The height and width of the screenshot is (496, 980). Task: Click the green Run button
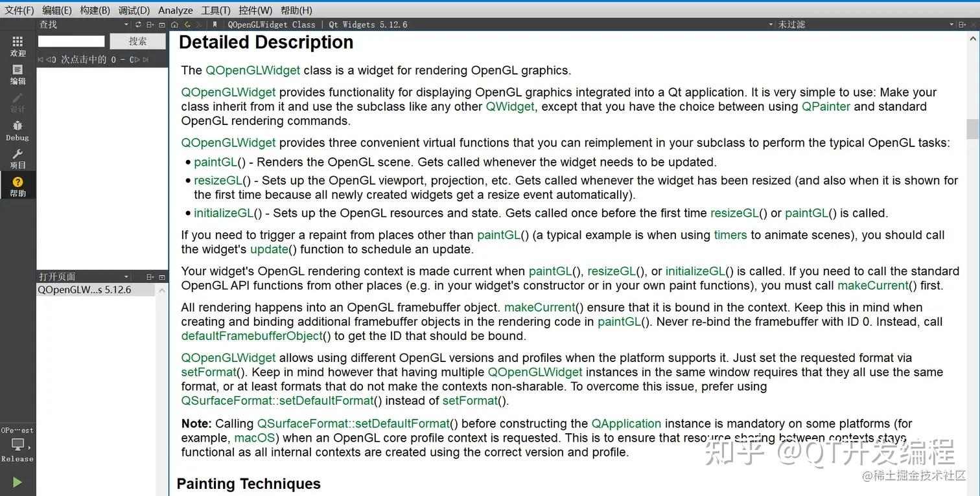pos(17,482)
